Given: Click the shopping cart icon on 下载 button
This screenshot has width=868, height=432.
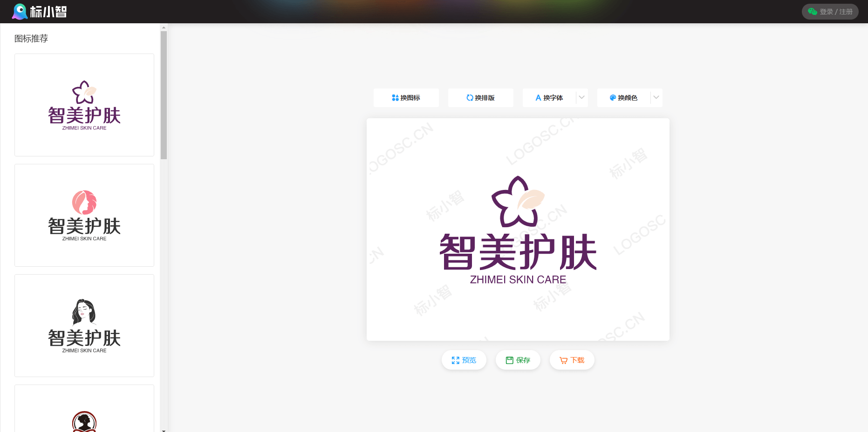Looking at the screenshot, I should (x=563, y=359).
